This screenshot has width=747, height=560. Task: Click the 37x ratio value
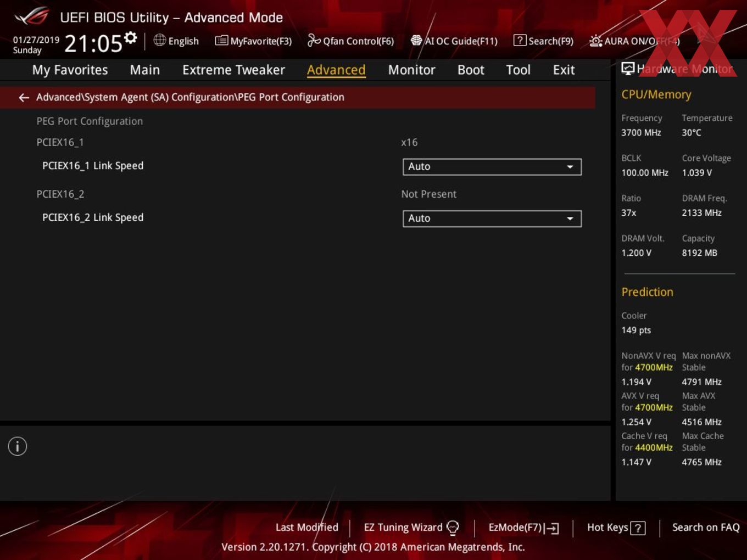tap(628, 212)
